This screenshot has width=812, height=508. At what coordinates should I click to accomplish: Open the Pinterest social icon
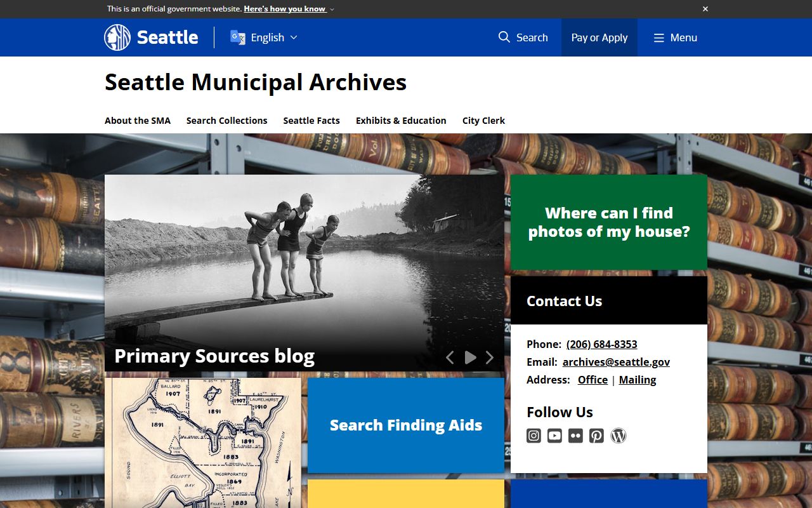(x=596, y=436)
